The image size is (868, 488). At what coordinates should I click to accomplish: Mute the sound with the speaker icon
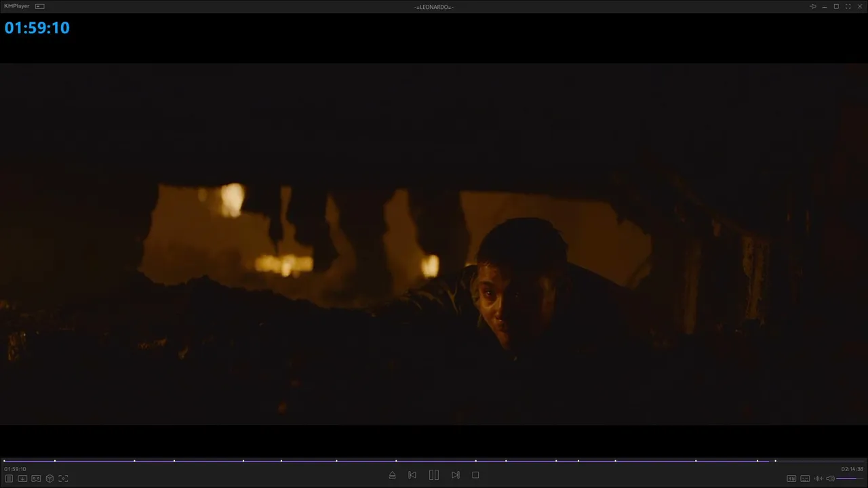point(830,479)
